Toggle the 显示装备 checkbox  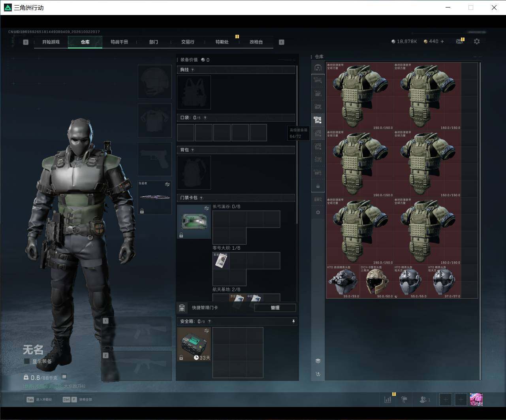27,361
